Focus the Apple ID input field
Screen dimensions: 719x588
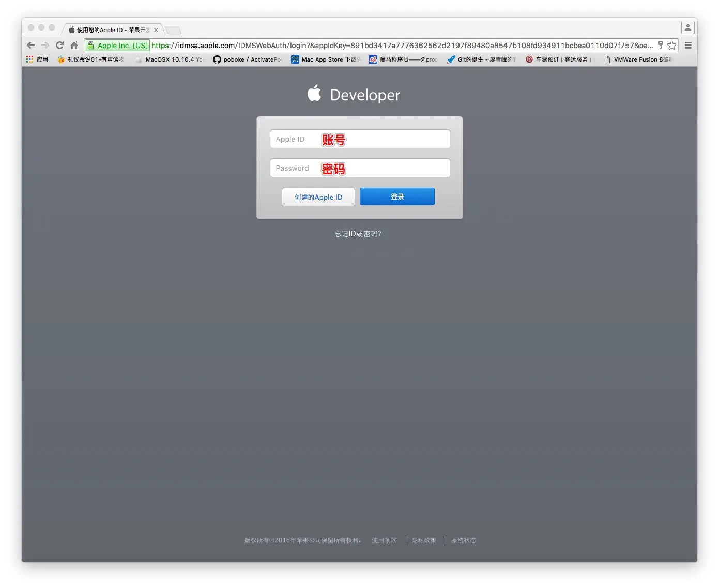point(360,139)
